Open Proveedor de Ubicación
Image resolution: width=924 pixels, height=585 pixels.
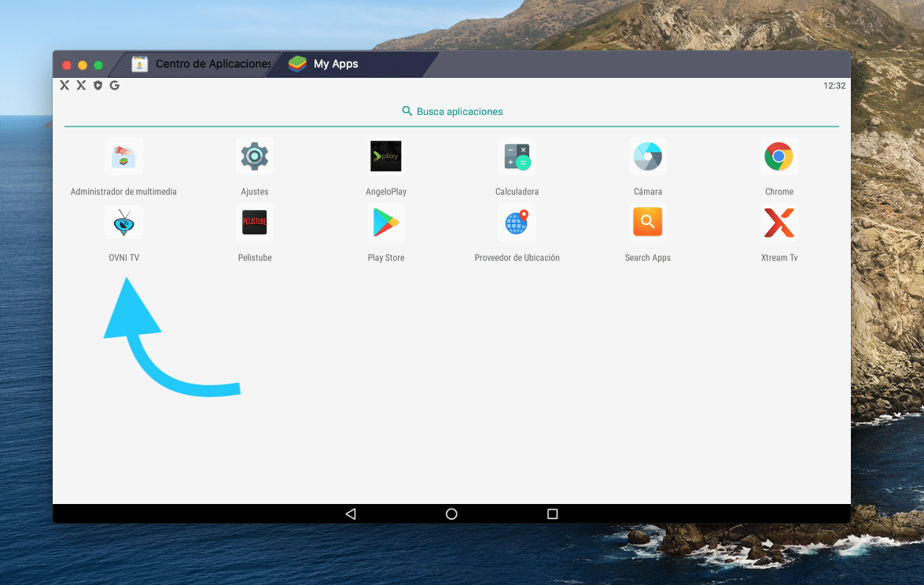click(x=517, y=222)
